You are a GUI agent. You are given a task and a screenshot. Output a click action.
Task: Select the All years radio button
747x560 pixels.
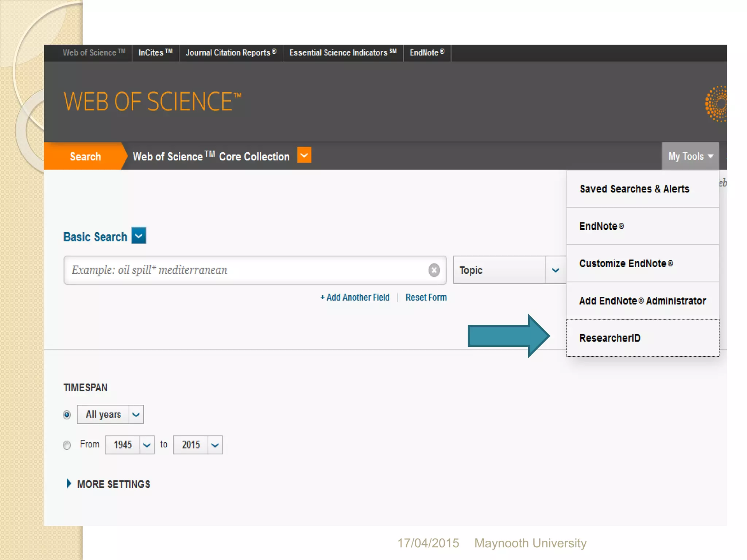pos(67,415)
